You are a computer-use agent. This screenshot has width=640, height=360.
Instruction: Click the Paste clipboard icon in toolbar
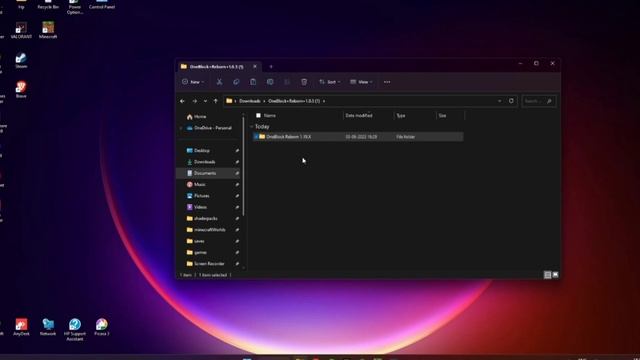tap(253, 82)
